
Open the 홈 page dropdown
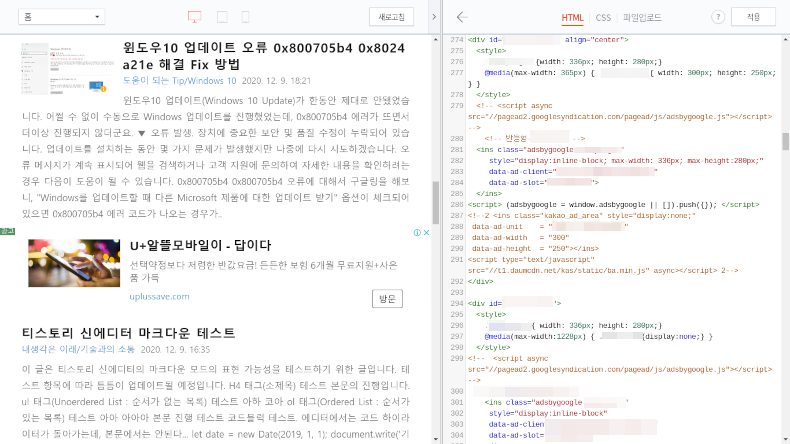(x=61, y=17)
